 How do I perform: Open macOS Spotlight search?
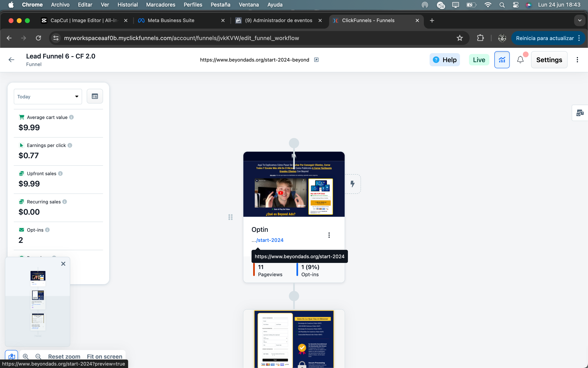(x=502, y=5)
